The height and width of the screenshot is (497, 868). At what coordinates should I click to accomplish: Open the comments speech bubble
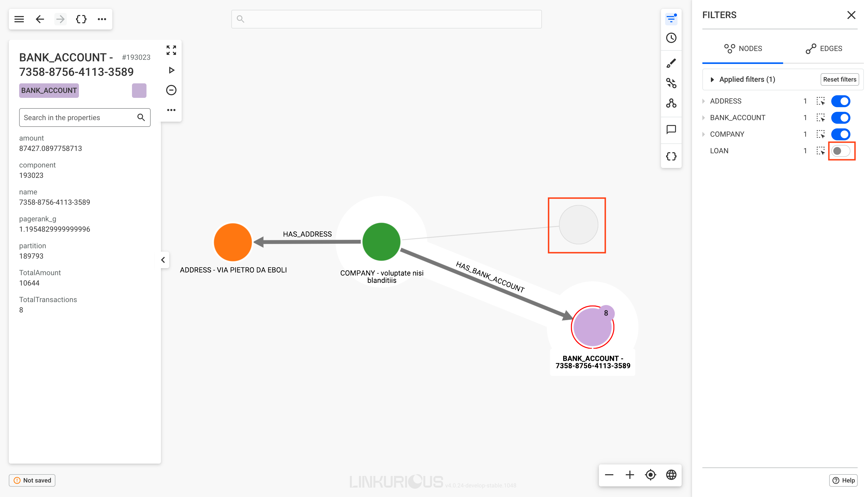671,129
